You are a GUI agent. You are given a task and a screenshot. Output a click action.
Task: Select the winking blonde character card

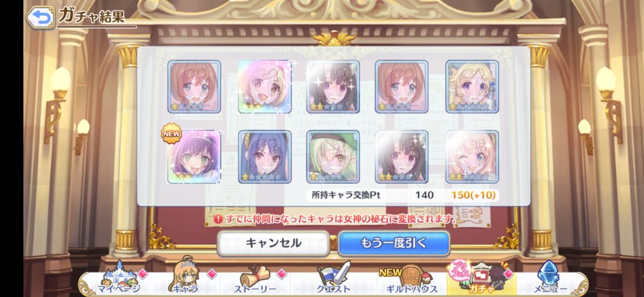472,156
